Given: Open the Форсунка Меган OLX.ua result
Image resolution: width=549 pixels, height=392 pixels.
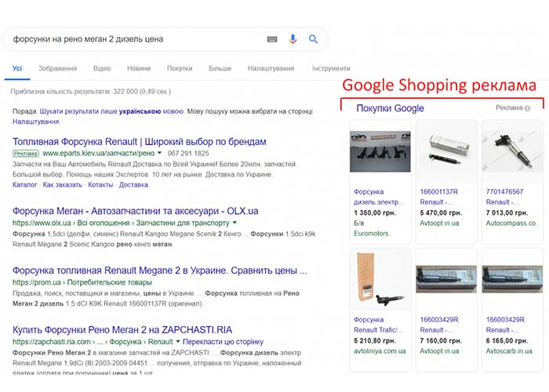Looking at the screenshot, I should pyautogui.click(x=136, y=211).
